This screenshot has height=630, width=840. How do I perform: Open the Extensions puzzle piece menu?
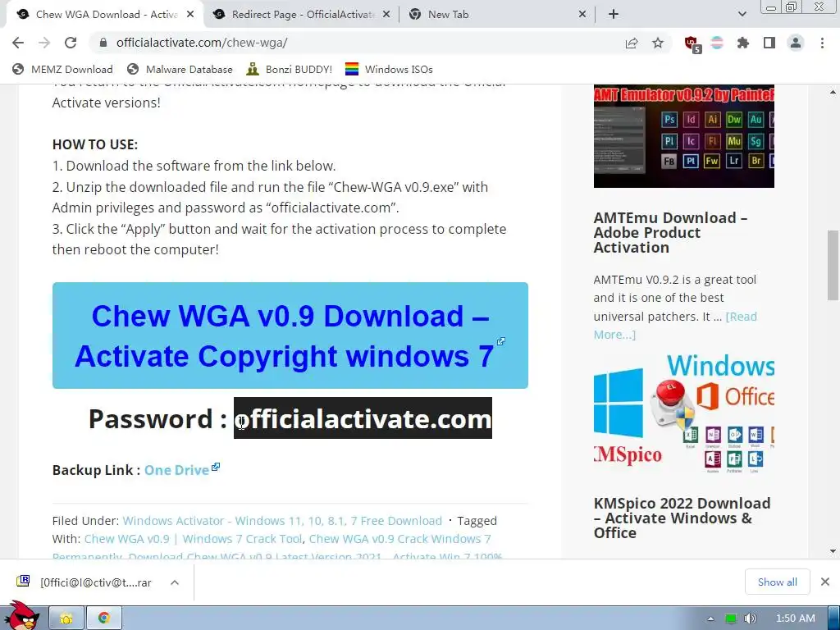tap(743, 43)
